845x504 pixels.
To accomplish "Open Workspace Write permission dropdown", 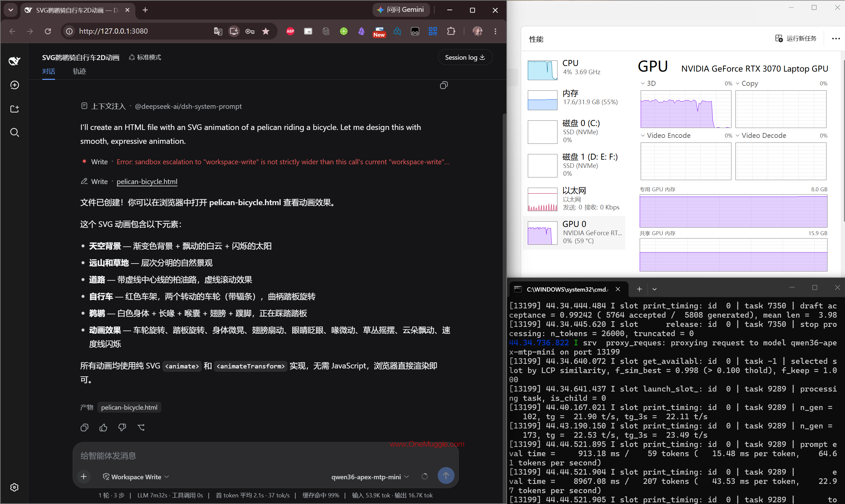I will (136, 477).
